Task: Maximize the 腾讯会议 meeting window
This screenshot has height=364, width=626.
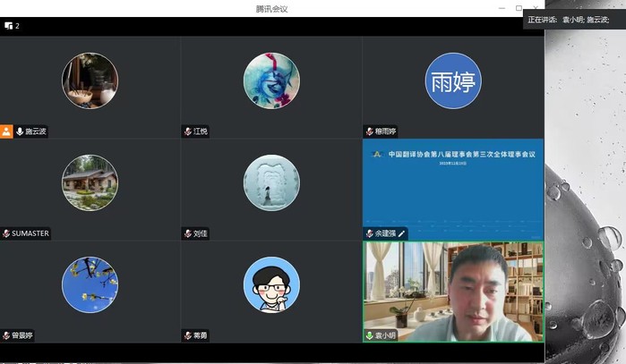Action: coord(519,8)
